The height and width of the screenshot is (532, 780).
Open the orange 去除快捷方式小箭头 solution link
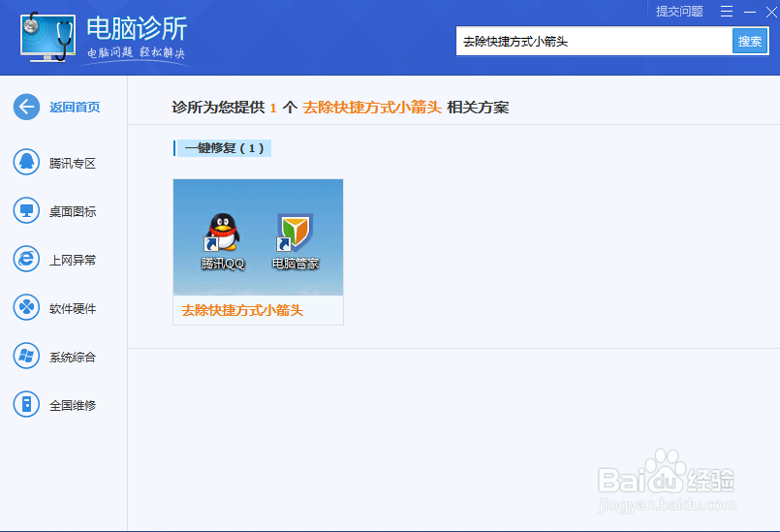(242, 310)
